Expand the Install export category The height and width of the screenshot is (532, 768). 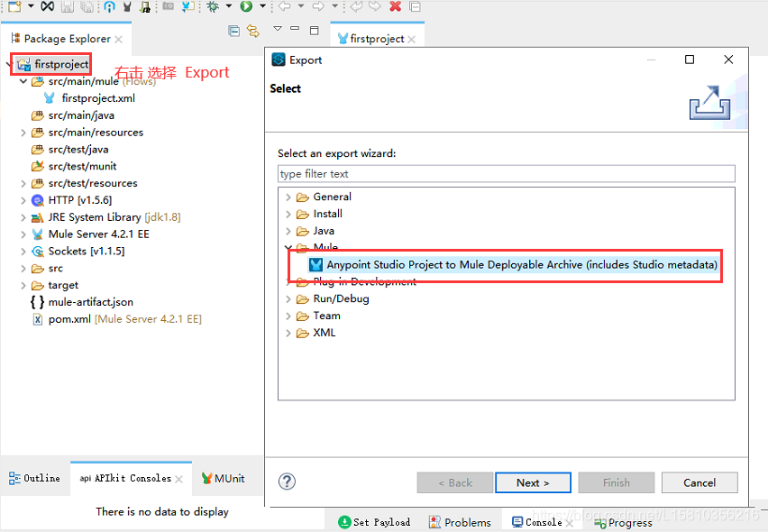(288, 214)
